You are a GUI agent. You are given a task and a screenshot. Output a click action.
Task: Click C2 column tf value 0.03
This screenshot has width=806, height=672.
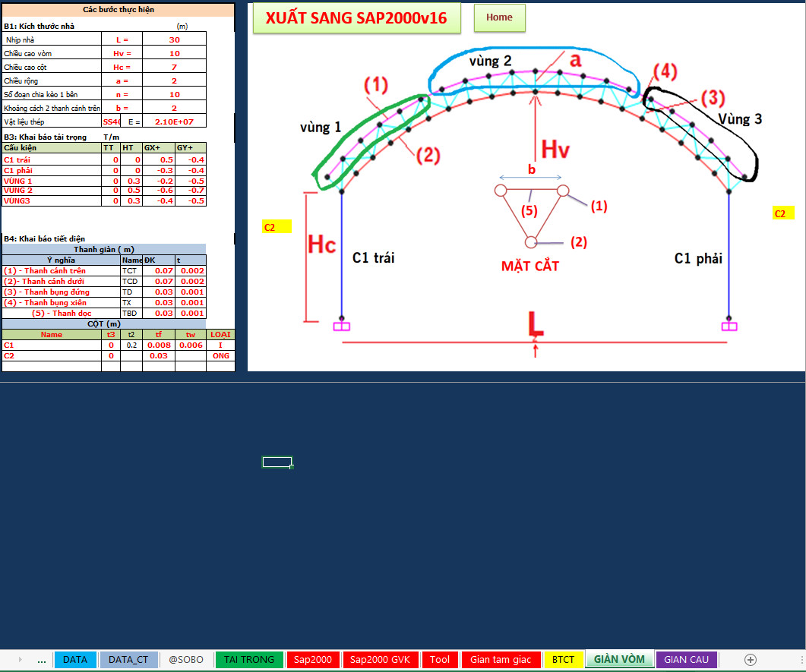(x=159, y=356)
